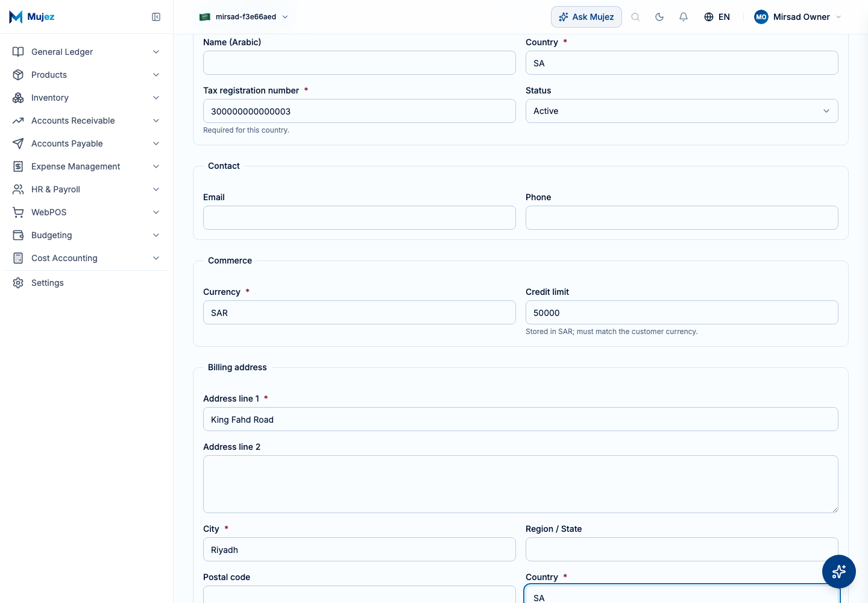The height and width of the screenshot is (603, 868).
Task: Open the WebPOS menu item
Action: click(86, 212)
